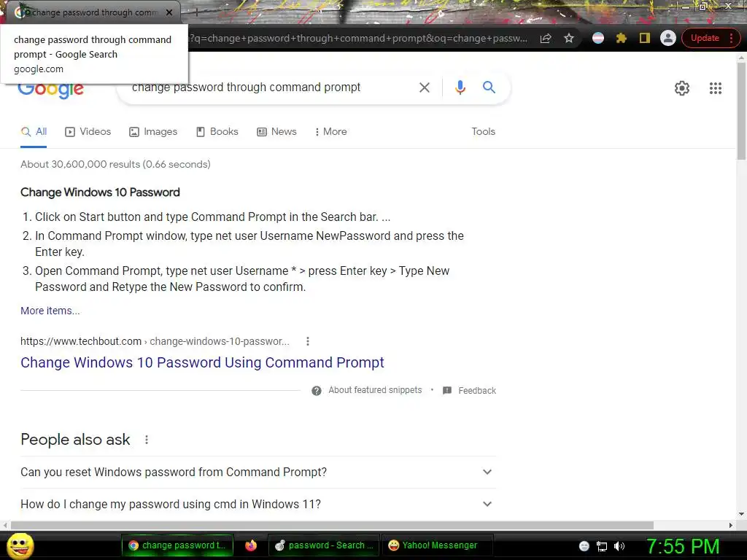Click the red Update button
The height and width of the screenshot is (560, 747).
705,38
